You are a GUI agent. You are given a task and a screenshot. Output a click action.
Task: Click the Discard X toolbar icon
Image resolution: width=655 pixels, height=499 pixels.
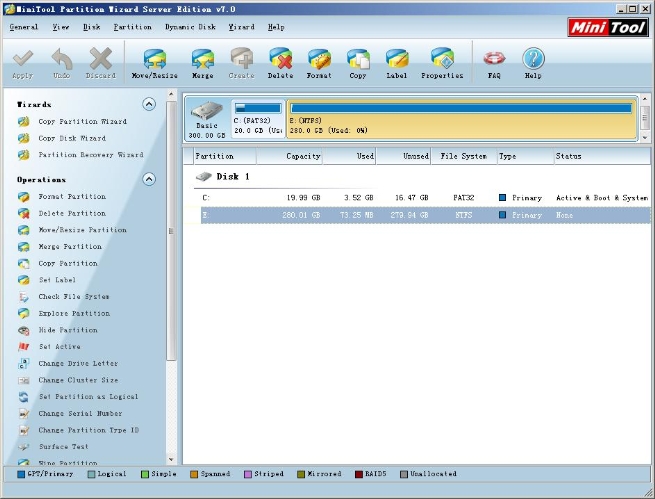click(x=101, y=58)
